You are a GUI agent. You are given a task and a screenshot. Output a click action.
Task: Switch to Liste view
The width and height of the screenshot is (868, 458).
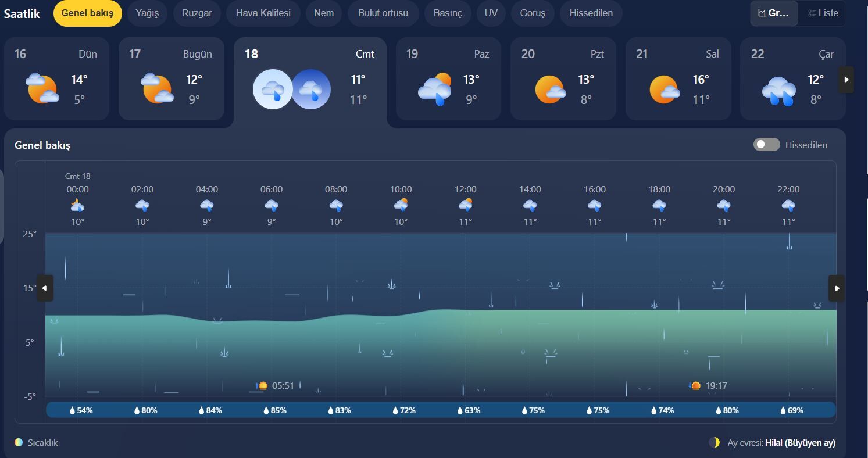823,13
